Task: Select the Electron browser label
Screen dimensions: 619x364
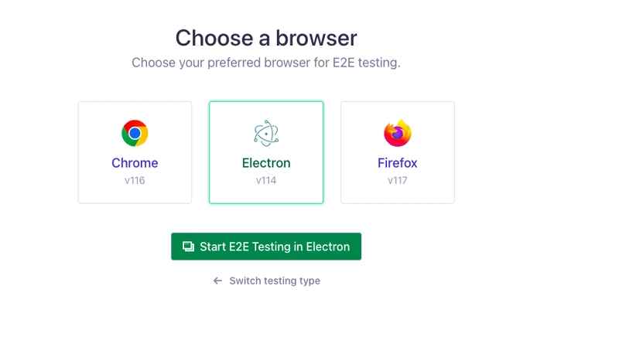Action: tap(266, 163)
